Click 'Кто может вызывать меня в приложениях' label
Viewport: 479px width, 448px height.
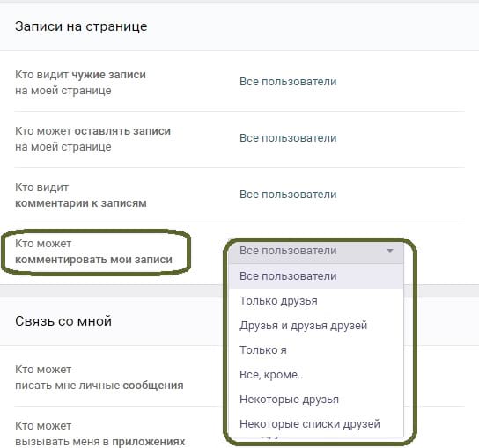[100, 434]
